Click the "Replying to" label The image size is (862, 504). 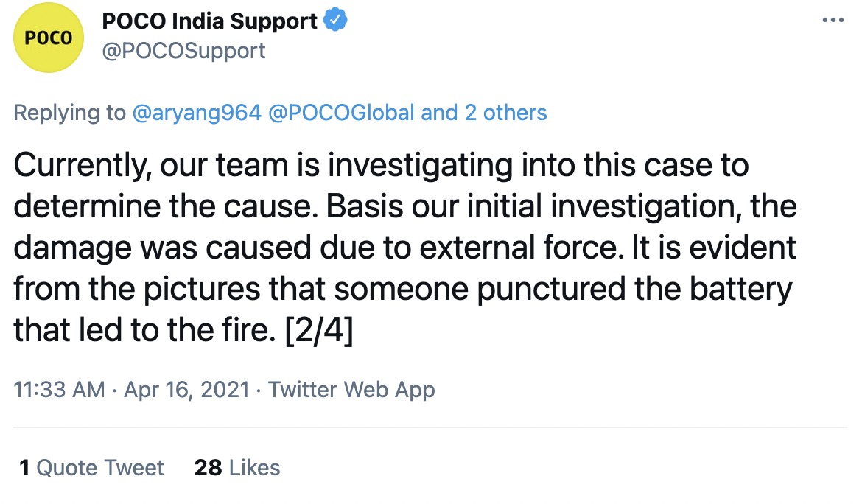pyautogui.click(x=70, y=113)
